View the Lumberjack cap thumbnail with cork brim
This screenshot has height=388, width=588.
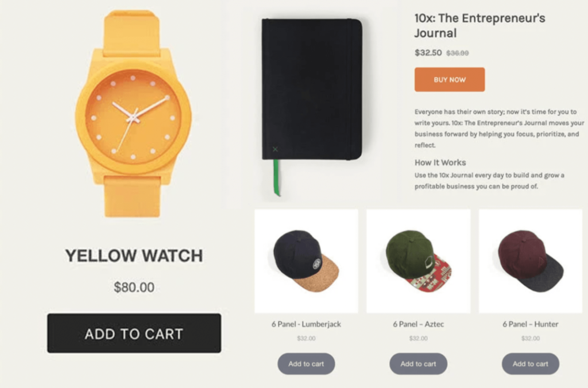point(306,261)
